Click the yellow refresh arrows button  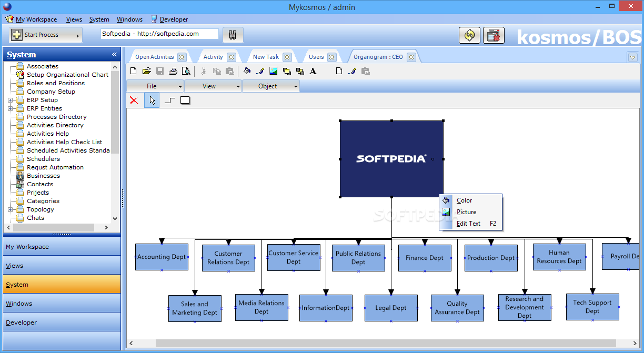(470, 35)
